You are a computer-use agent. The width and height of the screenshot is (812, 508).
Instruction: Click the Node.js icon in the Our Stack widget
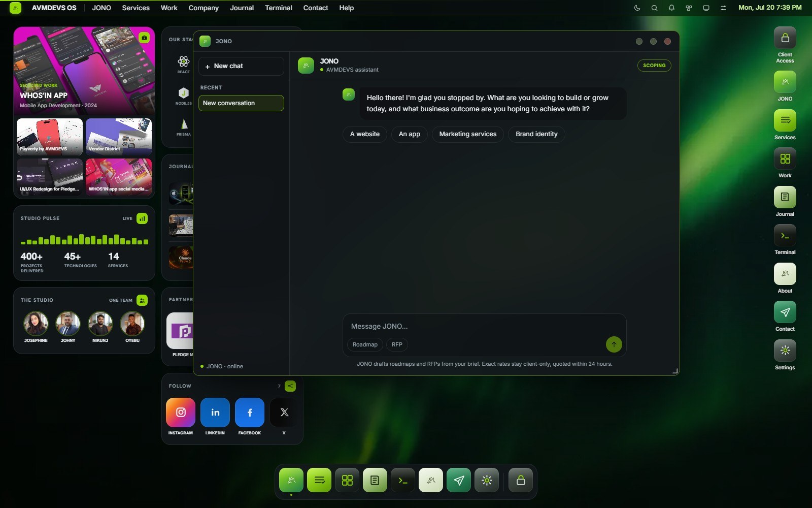pyautogui.click(x=184, y=93)
